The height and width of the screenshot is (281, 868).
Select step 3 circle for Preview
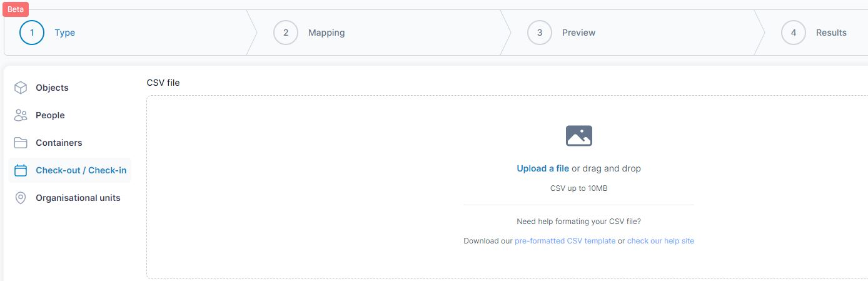pyautogui.click(x=540, y=33)
